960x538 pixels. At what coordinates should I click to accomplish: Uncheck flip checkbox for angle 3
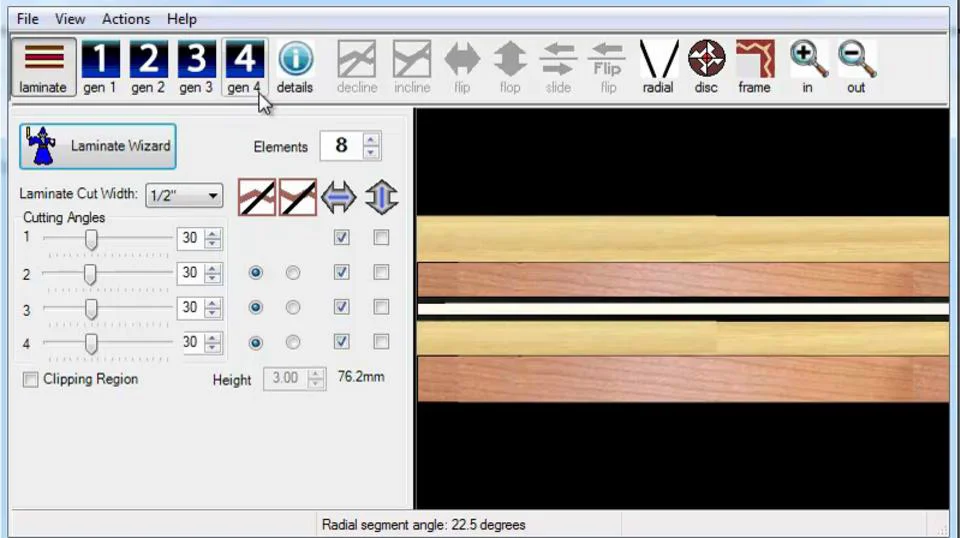tap(342, 307)
